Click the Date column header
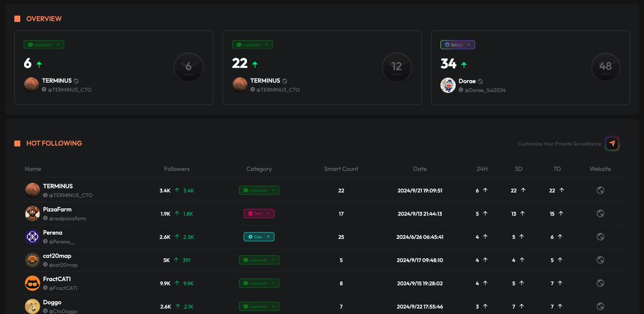 point(420,169)
